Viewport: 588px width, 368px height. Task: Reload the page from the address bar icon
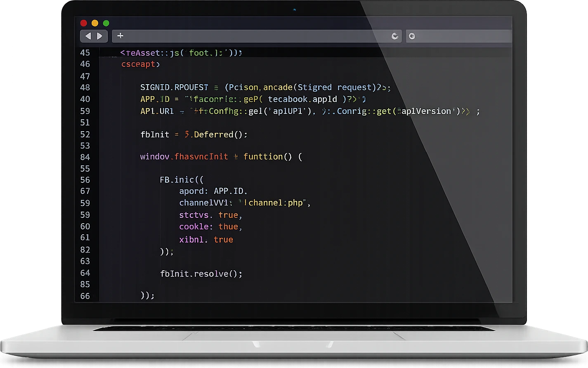(x=395, y=36)
